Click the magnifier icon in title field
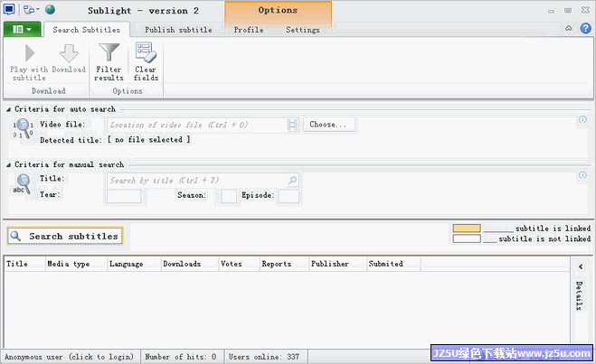The image size is (596, 364). 292,181
